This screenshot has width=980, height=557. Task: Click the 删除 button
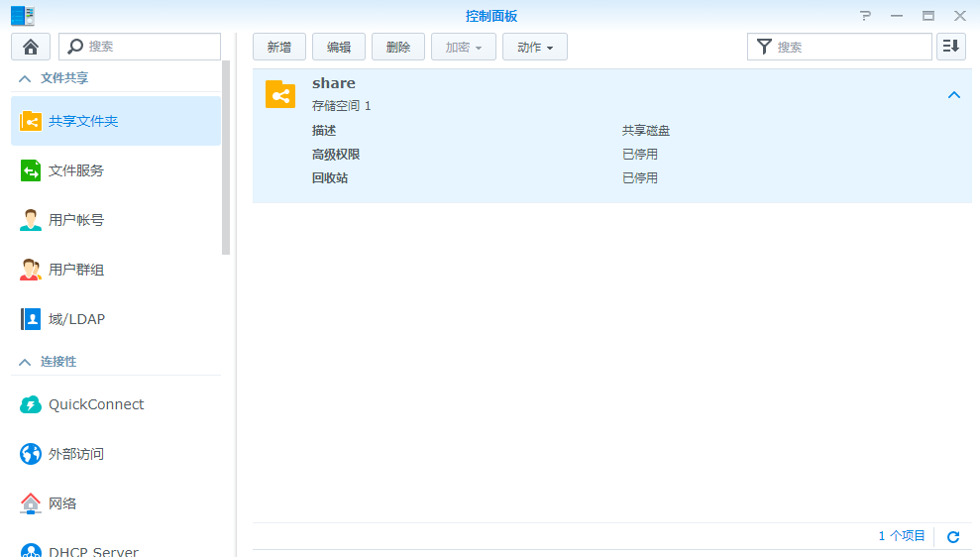tap(398, 47)
